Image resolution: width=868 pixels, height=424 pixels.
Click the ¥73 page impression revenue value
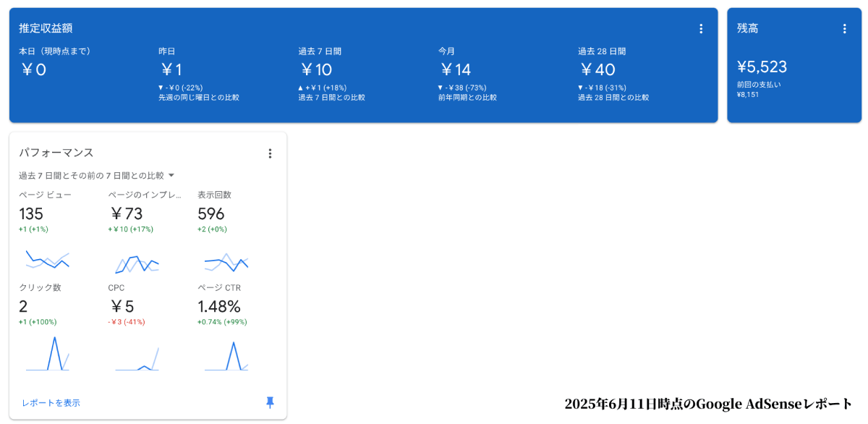point(126,214)
